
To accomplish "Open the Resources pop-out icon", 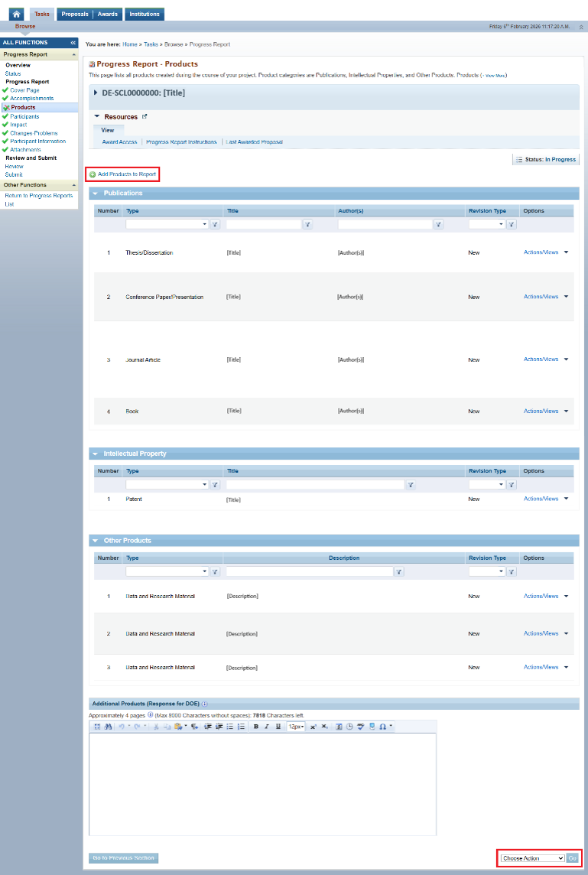I will click(x=145, y=117).
